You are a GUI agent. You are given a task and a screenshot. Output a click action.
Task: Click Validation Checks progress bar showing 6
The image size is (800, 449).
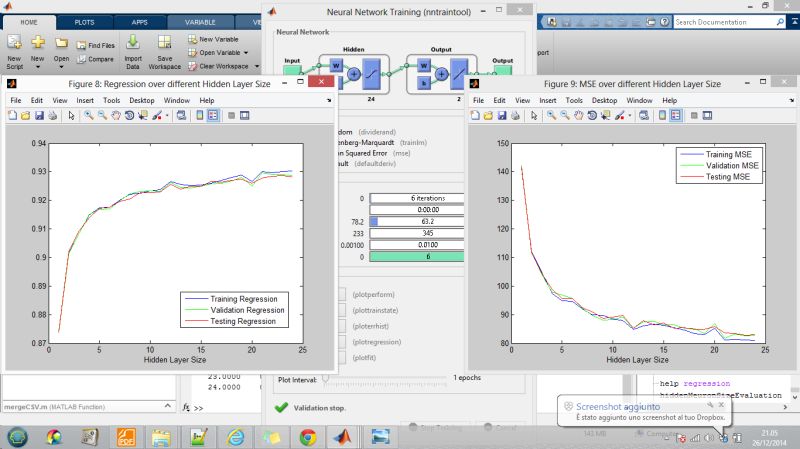tap(416, 256)
